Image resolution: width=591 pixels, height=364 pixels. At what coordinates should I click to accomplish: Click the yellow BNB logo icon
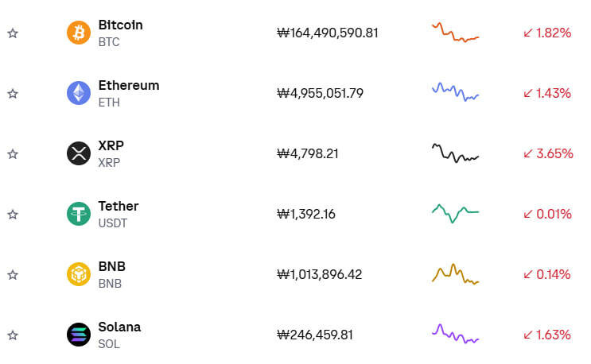tap(79, 274)
